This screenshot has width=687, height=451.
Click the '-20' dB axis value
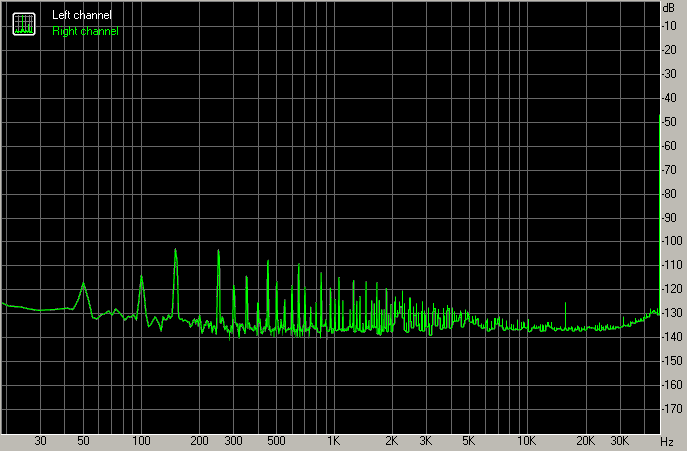[669, 50]
